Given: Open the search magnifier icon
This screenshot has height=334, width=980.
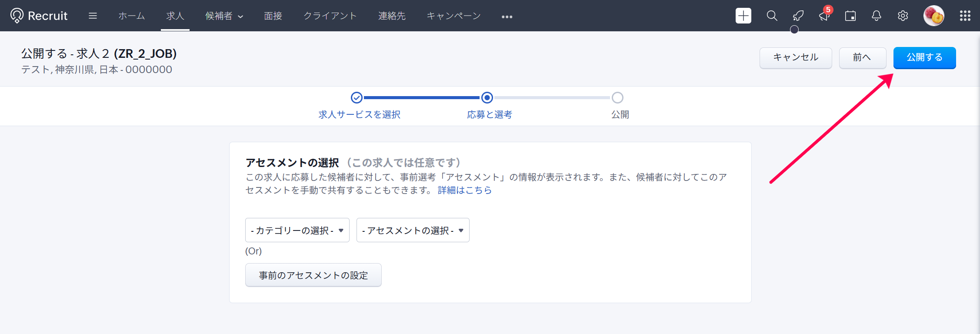Looking at the screenshot, I should pos(772,16).
